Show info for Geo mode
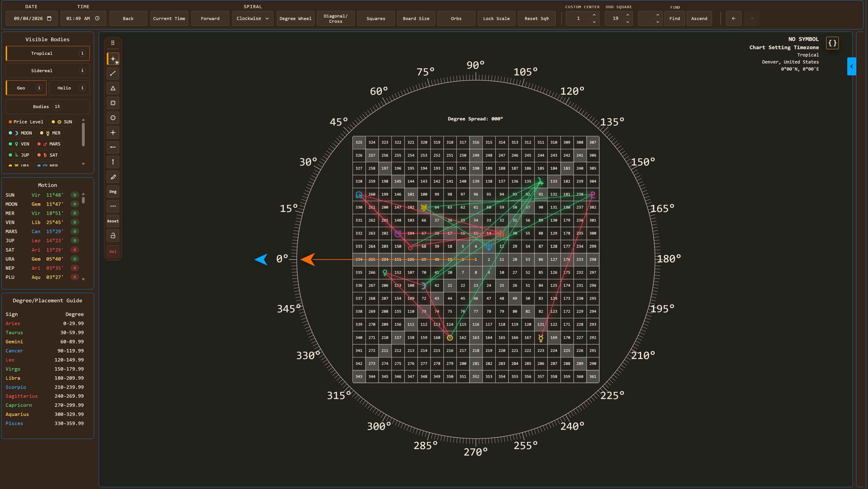 pos(39,88)
